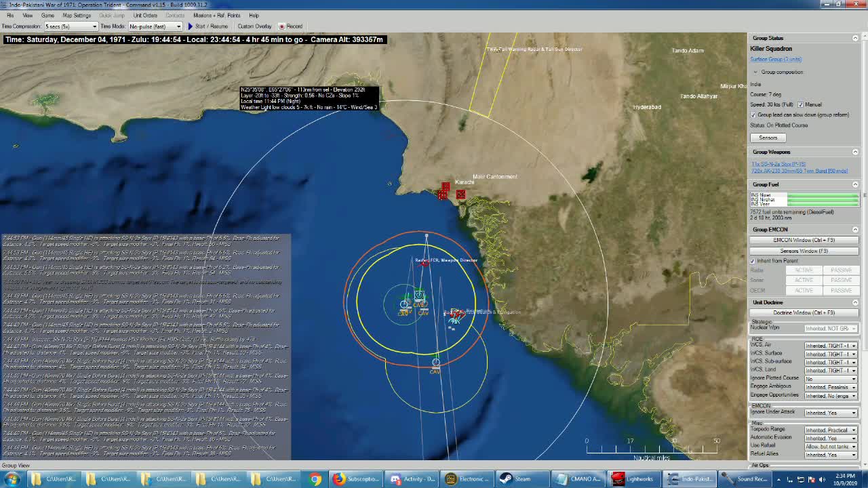
Task: Open the Ignore Under Attack dropdown
Action: tap(831, 413)
